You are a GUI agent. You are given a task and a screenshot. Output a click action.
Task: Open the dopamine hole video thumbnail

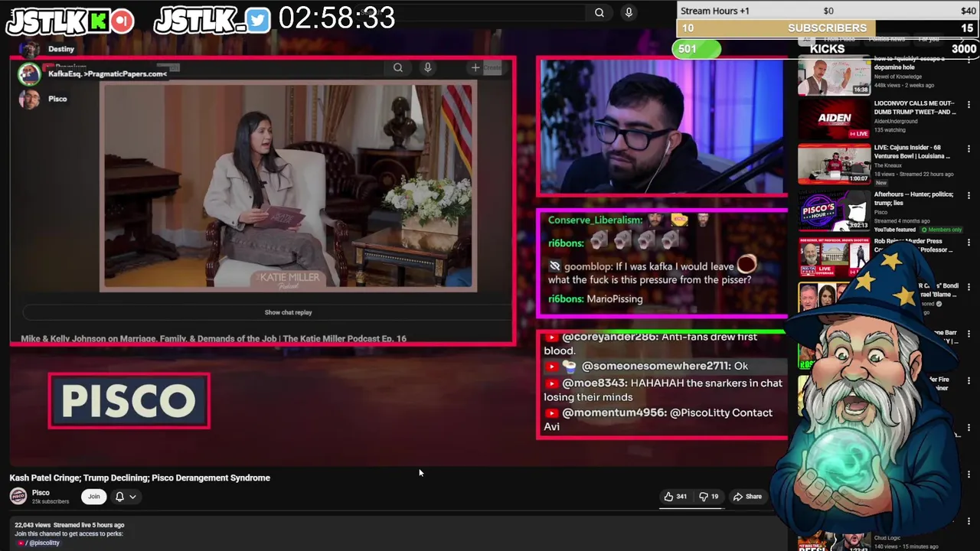click(834, 75)
